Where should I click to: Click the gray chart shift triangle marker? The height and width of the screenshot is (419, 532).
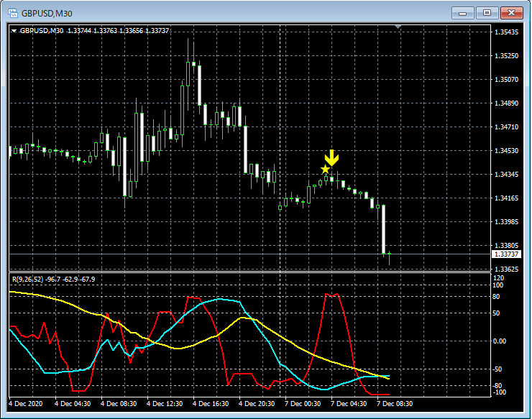tap(400, 27)
